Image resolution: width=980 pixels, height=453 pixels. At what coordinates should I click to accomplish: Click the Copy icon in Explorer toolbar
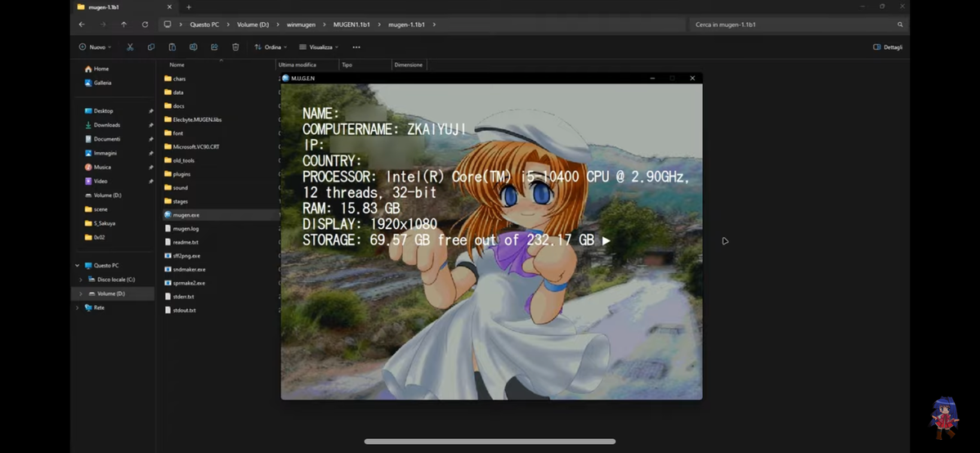tap(151, 47)
